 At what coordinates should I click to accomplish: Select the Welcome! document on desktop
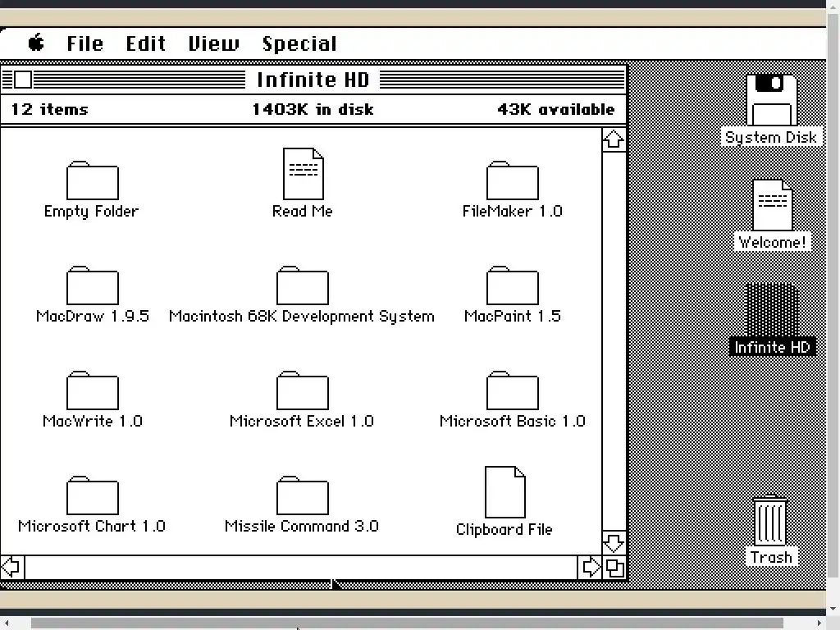click(773, 204)
